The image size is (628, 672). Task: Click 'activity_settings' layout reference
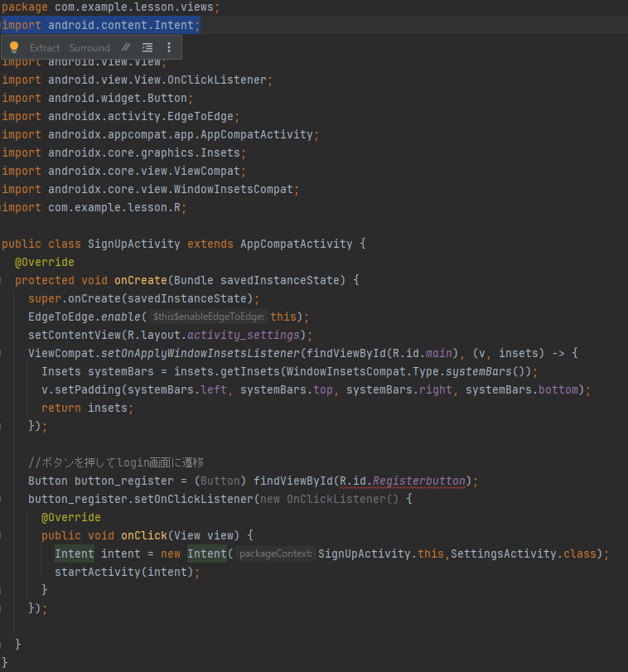coord(244,335)
